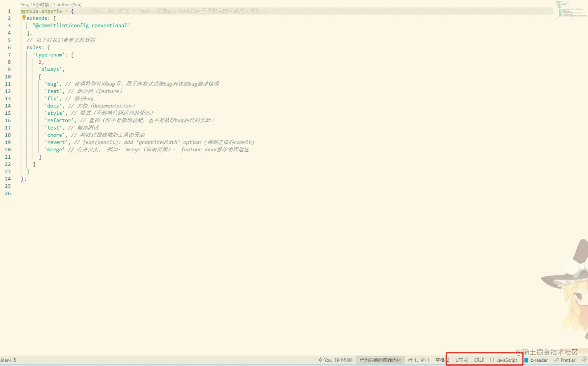Click git blame 'You, 19小时前' in status bar

[336, 360]
